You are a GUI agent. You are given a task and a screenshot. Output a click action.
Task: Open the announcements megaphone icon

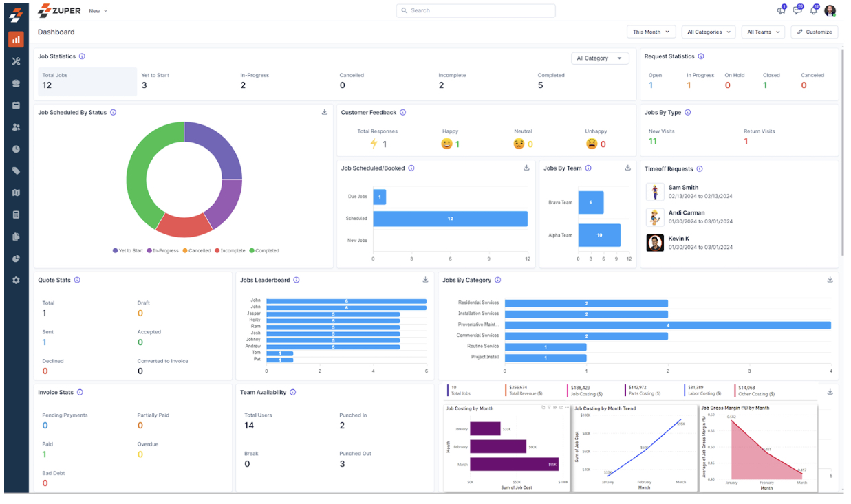[x=781, y=10]
